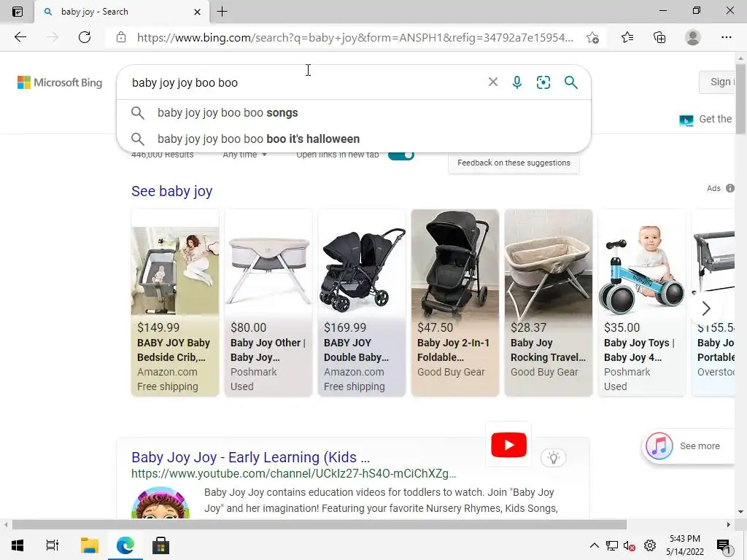Click the muted volume tray icon

[x=630, y=545]
